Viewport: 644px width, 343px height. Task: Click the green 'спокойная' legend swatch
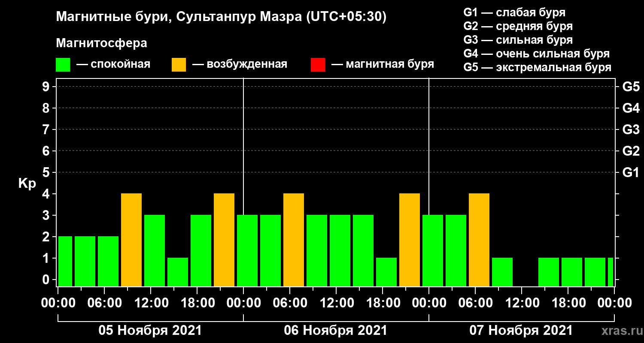pos(63,65)
